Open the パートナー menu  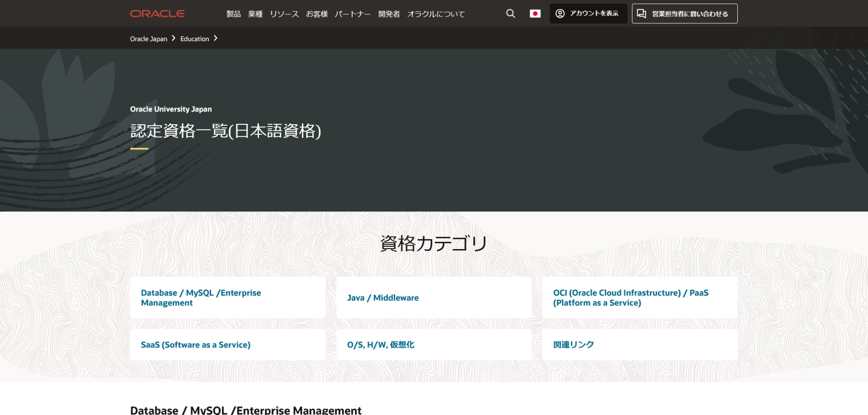tap(353, 14)
